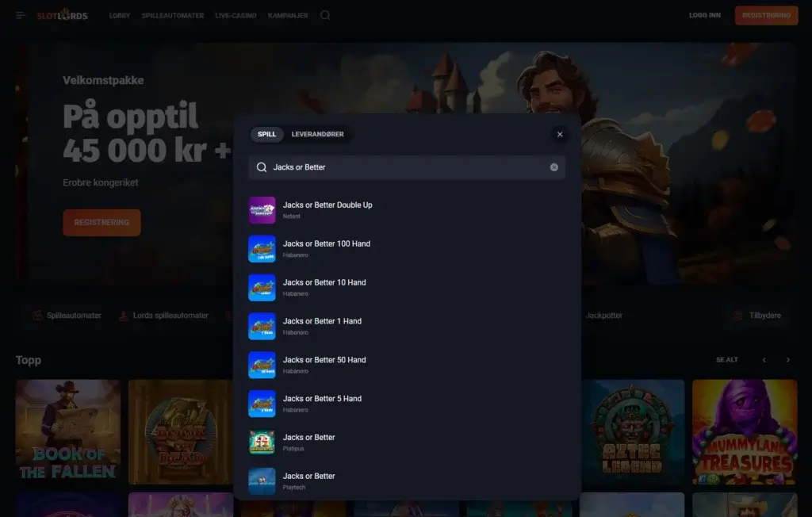812x517 pixels.
Task: Focus the Jacks or Better search field
Action: tap(407, 167)
